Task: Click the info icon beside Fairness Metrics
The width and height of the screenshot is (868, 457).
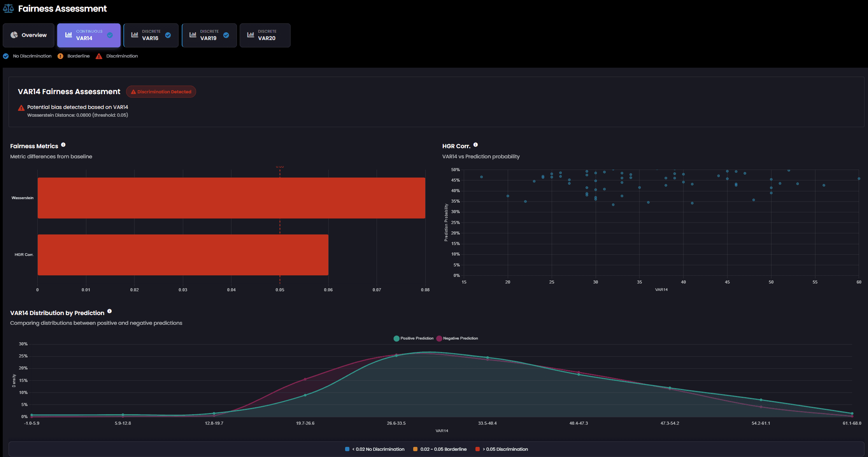Action: [x=63, y=145]
